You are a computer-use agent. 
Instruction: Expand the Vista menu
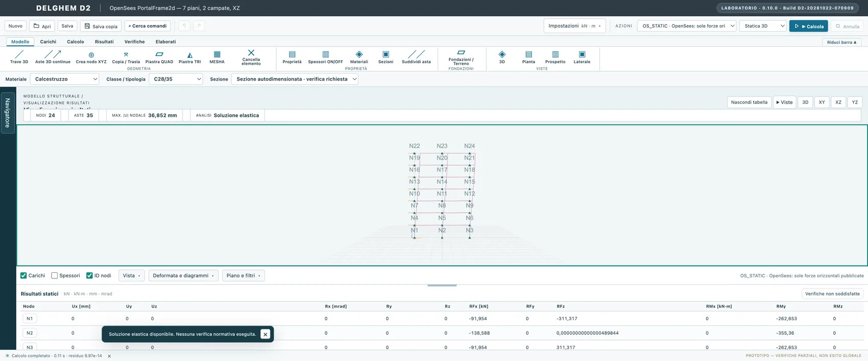(x=132, y=275)
